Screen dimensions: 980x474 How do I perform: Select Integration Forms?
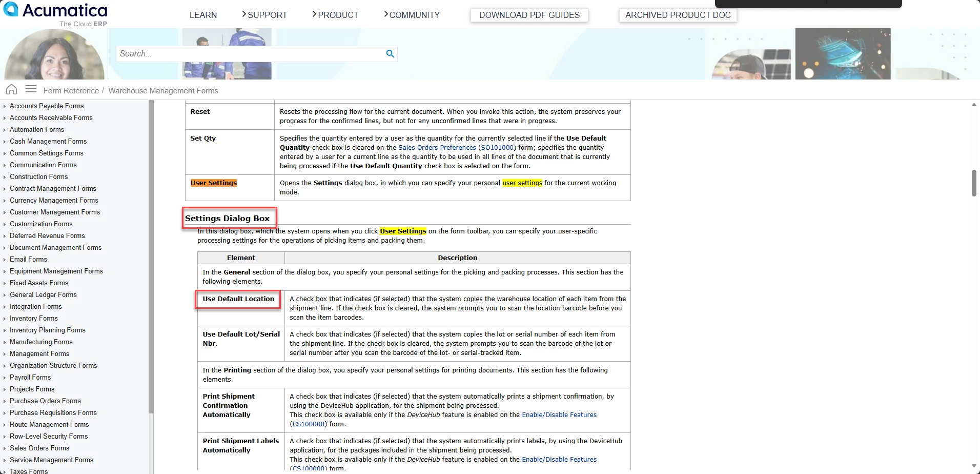(36, 306)
